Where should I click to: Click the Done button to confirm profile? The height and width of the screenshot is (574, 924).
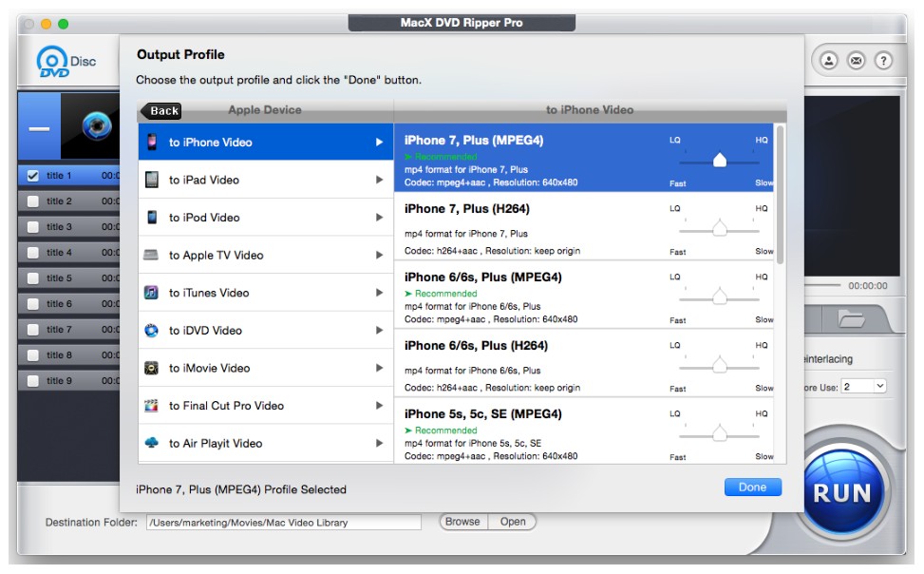pos(752,487)
